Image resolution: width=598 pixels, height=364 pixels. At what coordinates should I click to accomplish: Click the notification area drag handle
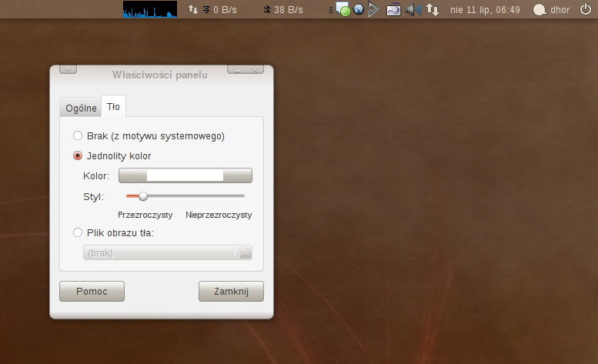[x=331, y=9]
